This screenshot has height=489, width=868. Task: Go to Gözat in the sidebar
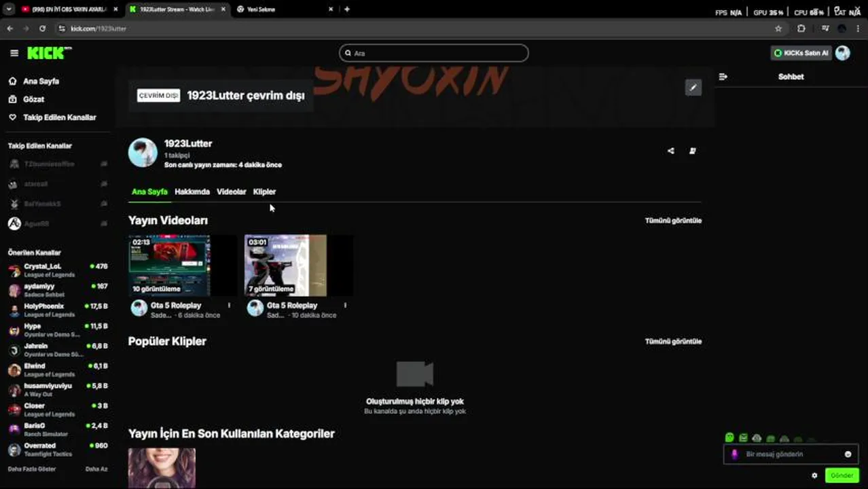tap(33, 99)
